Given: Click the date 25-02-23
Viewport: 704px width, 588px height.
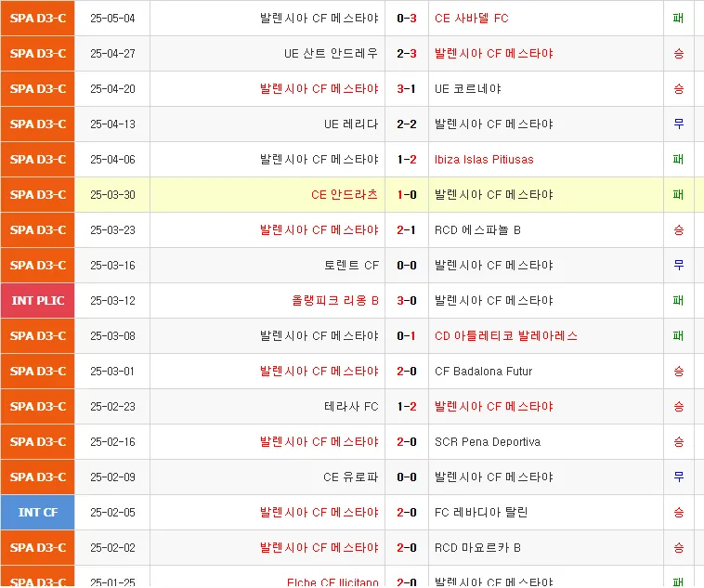Looking at the screenshot, I should (x=112, y=407).
